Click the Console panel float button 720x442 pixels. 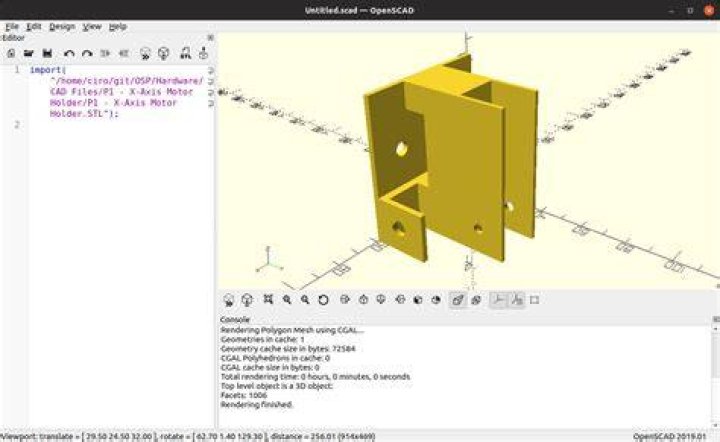716,319
